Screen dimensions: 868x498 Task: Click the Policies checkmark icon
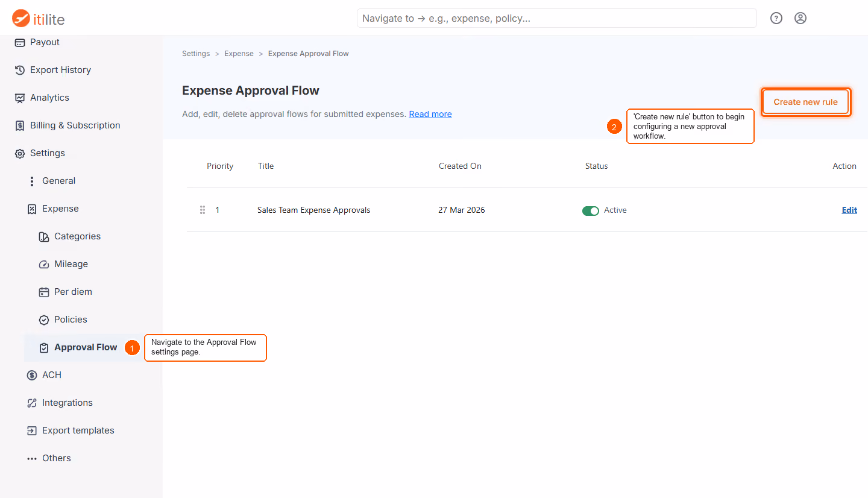44,320
